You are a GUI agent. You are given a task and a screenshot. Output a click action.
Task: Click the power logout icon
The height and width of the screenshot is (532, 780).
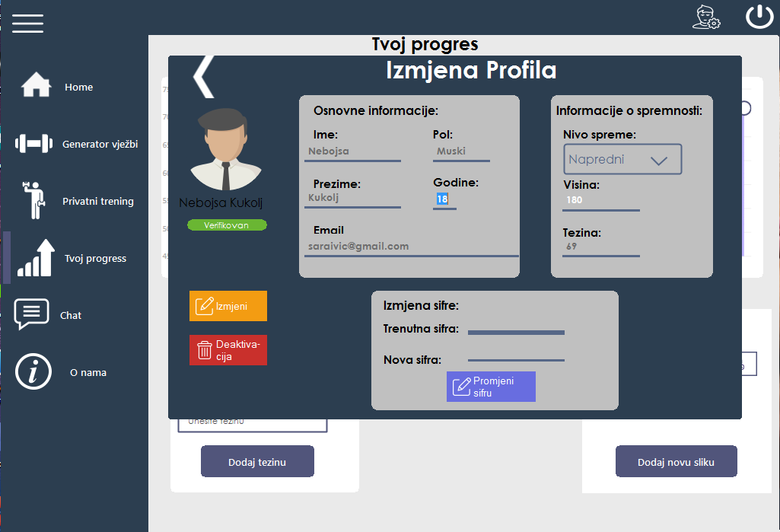[759, 17]
